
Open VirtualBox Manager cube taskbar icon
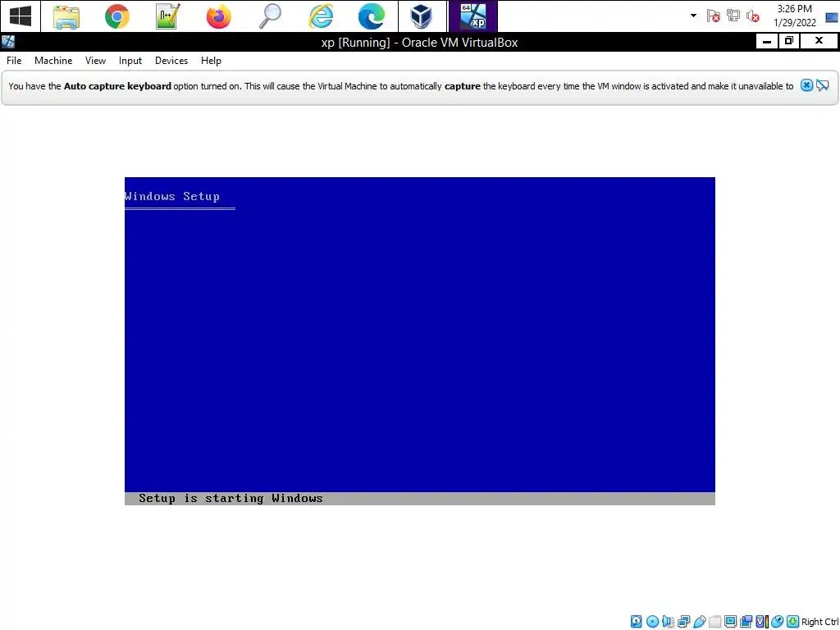click(422, 16)
